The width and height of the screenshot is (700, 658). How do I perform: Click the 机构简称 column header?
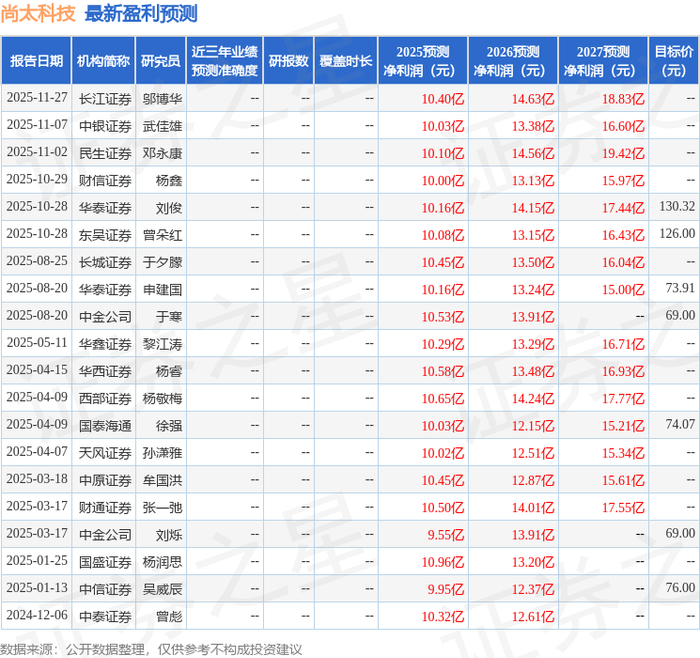[x=103, y=61]
